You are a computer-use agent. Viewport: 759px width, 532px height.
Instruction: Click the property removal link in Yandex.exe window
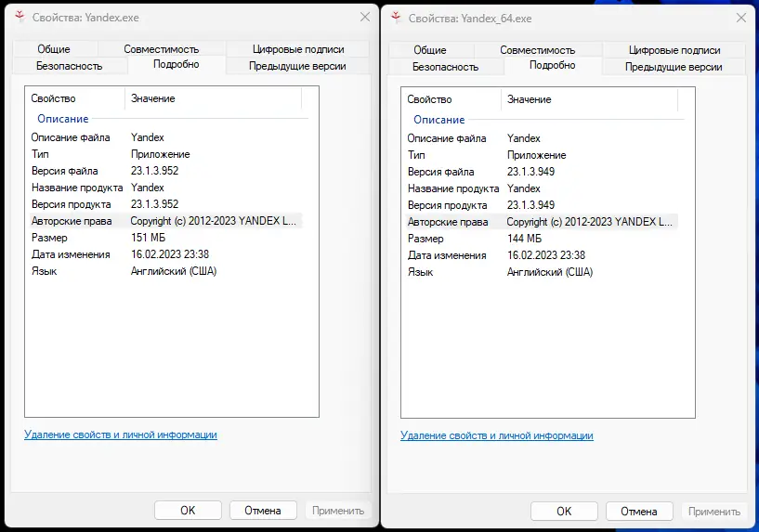pyautogui.click(x=121, y=435)
